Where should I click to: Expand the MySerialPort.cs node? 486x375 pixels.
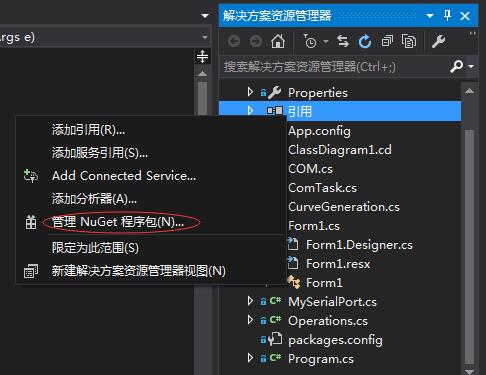coord(250,301)
